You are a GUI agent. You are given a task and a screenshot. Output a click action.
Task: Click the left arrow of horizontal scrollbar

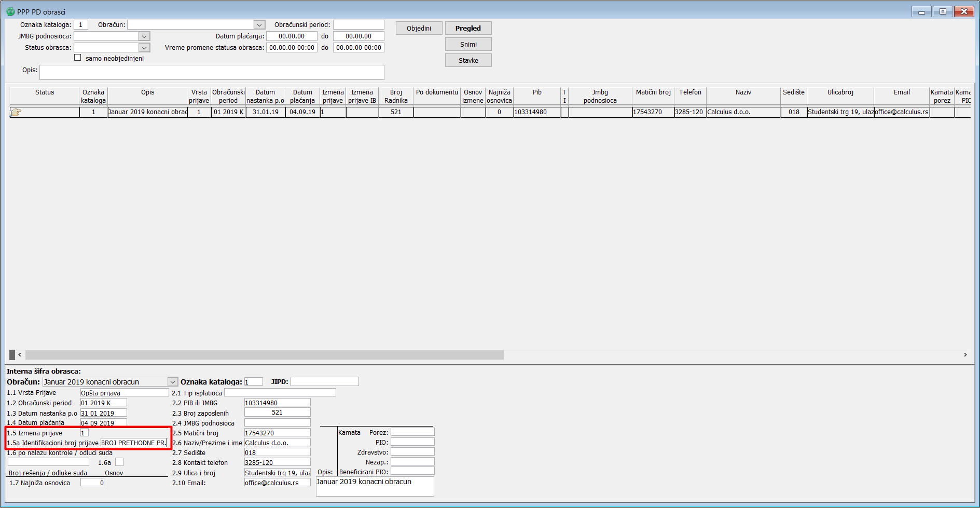(20, 355)
